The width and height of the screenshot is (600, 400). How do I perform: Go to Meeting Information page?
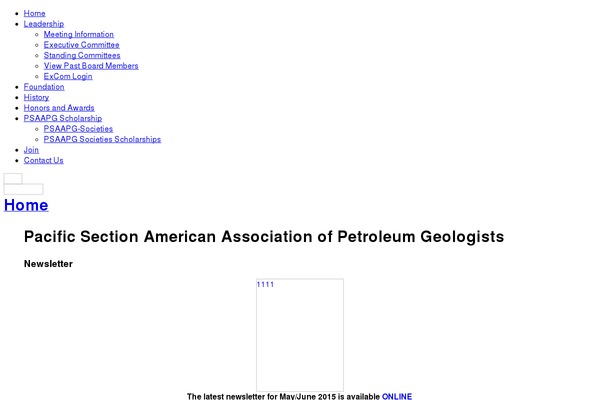coord(78,34)
